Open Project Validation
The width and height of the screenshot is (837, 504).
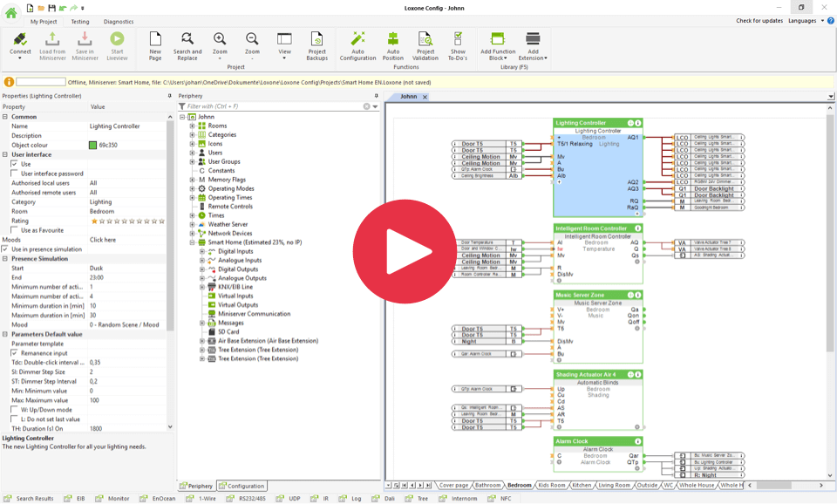(425, 39)
